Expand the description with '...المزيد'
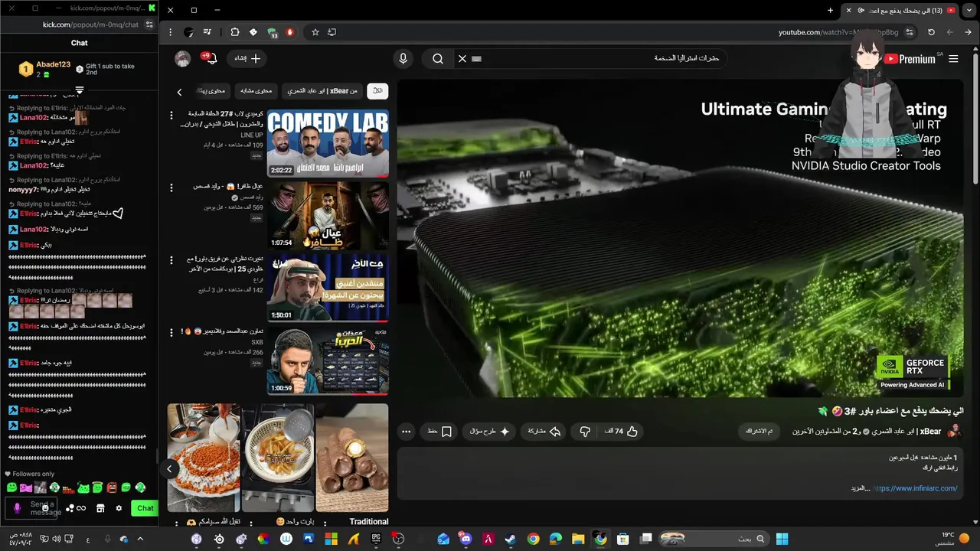This screenshot has height=551, width=980. tap(861, 488)
